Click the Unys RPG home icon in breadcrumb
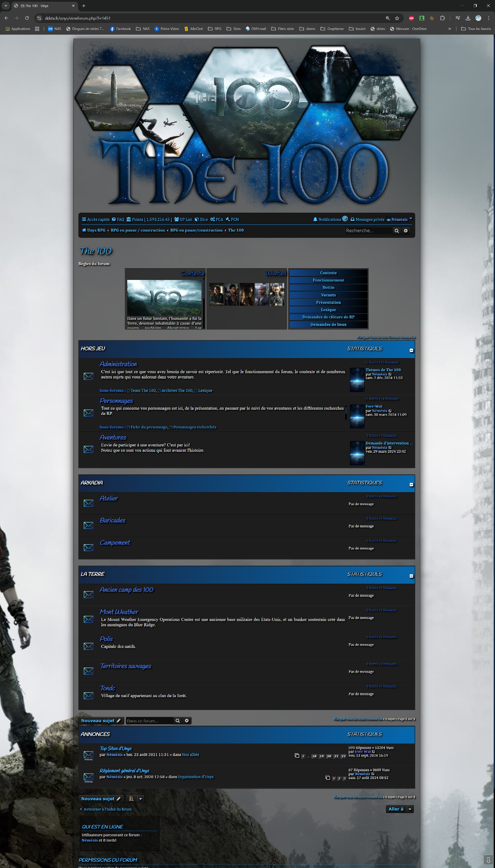The height and width of the screenshot is (868, 495). pos(84,230)
